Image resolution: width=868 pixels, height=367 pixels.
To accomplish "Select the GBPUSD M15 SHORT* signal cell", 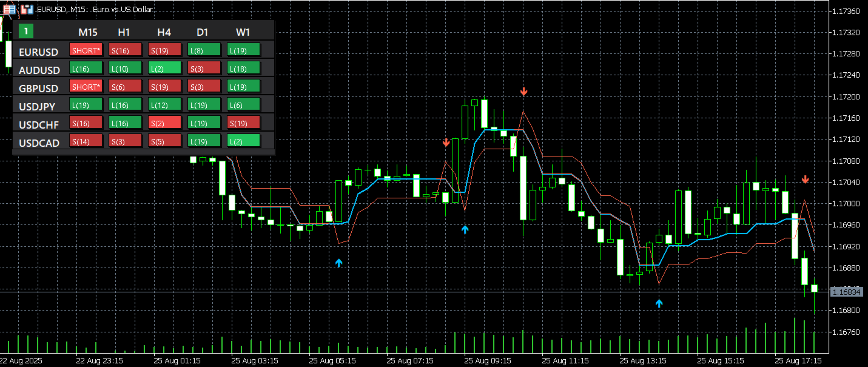I will coord(86,86).
